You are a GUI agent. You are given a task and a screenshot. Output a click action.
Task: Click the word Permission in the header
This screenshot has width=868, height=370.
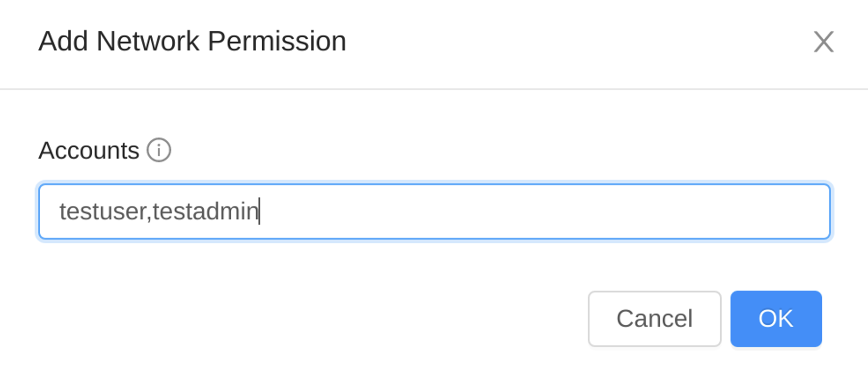[x=277, y=41]
